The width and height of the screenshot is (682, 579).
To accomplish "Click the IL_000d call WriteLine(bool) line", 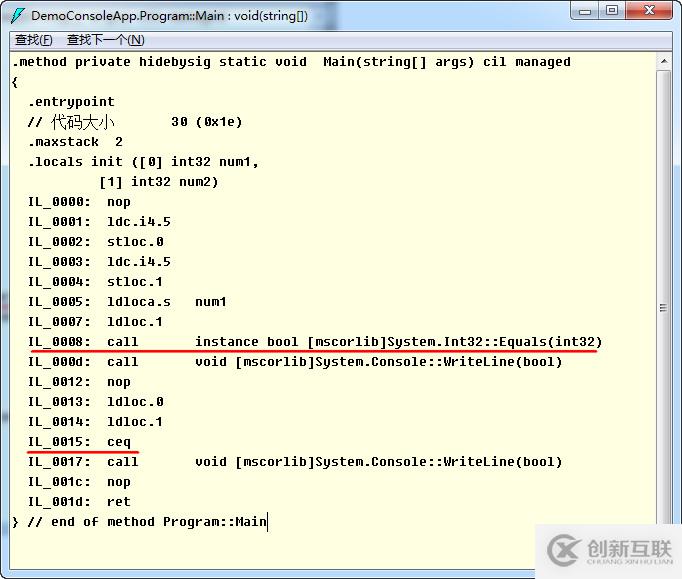I will pyautogui.click(x=295, y=362).
